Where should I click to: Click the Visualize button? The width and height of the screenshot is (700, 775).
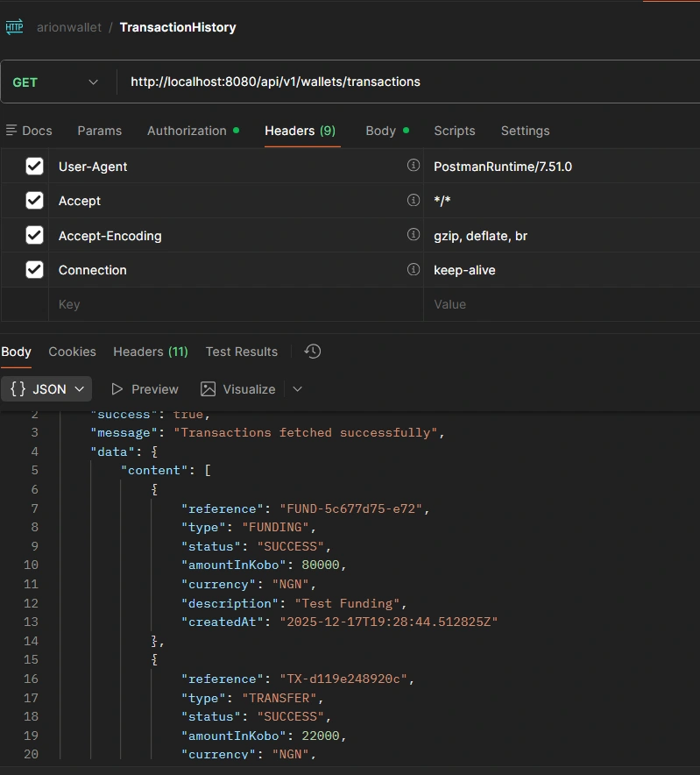click(237, 389)
